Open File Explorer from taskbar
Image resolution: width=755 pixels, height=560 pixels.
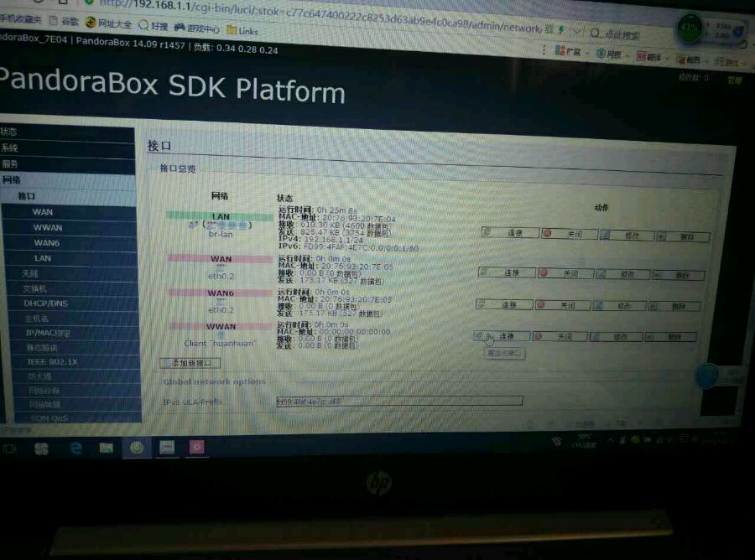point(106,449)
